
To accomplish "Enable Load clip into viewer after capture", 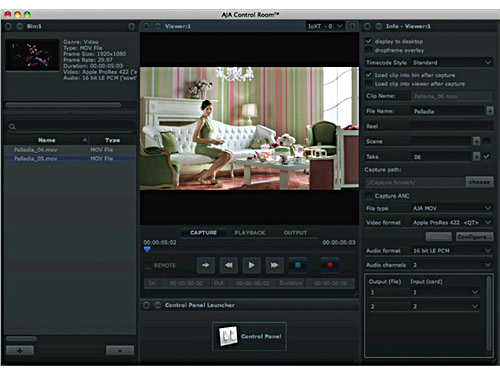I will click(x=368, y=84).
